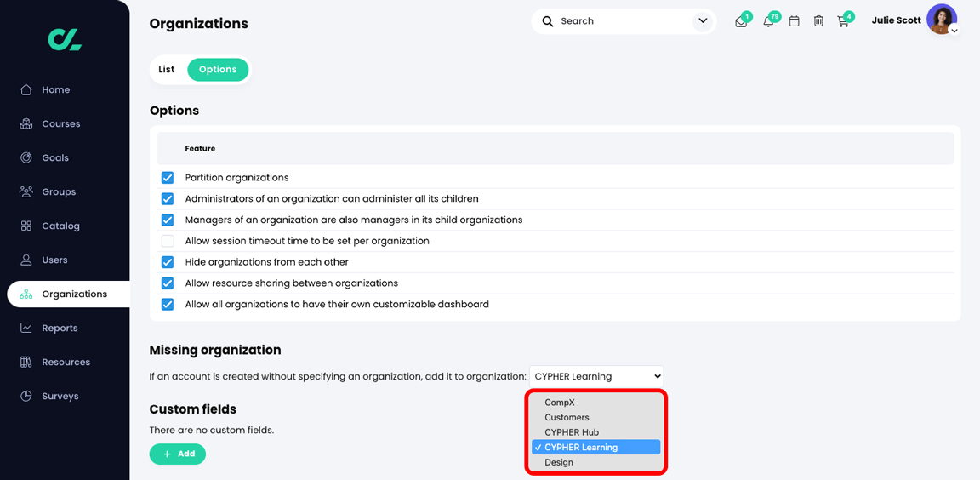Viewport: 980px width, 480px height.
Task: Click the Add custom field button
Action: pos(178,454)
